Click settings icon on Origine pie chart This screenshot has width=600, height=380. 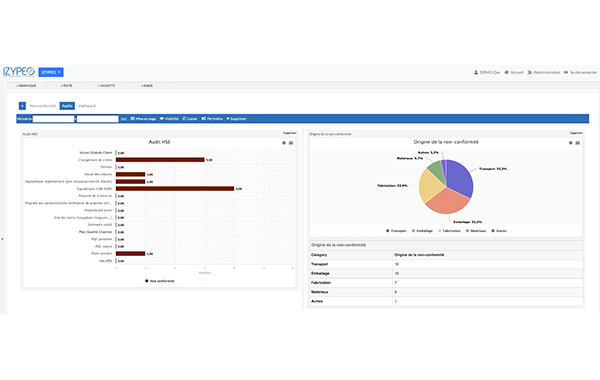tap(571, 143)
